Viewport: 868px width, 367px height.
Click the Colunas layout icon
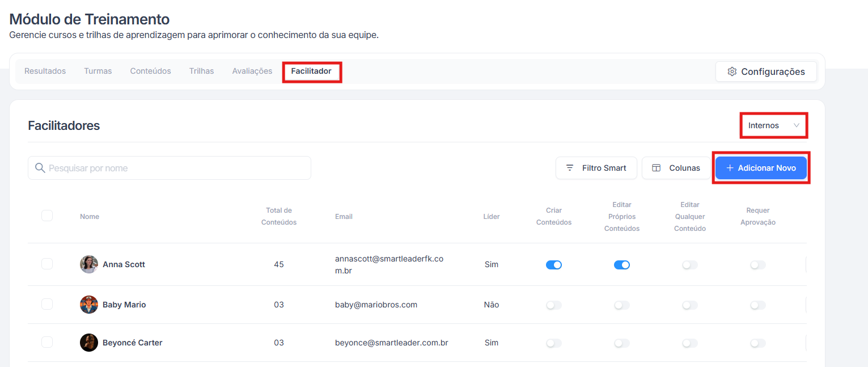pos(657,168)
